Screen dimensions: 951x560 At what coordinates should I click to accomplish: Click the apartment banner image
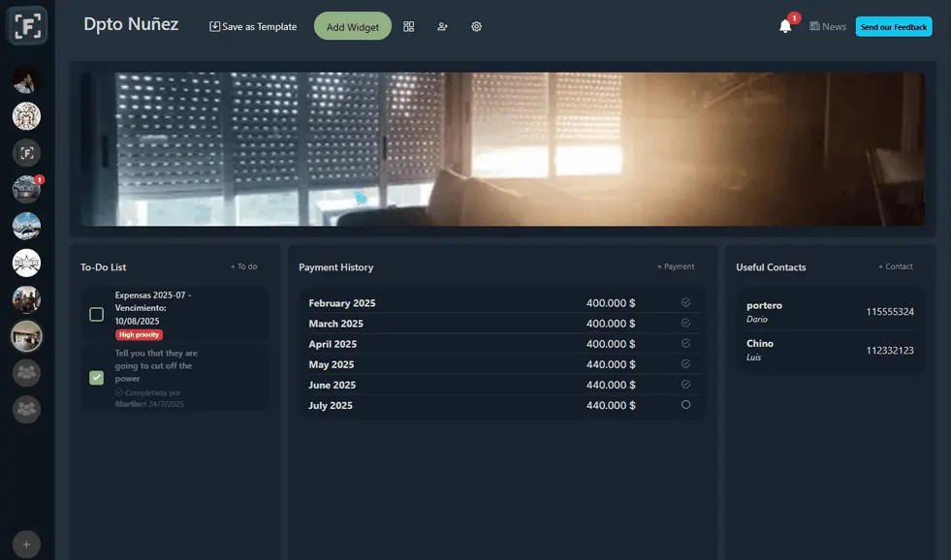(503, 149)
